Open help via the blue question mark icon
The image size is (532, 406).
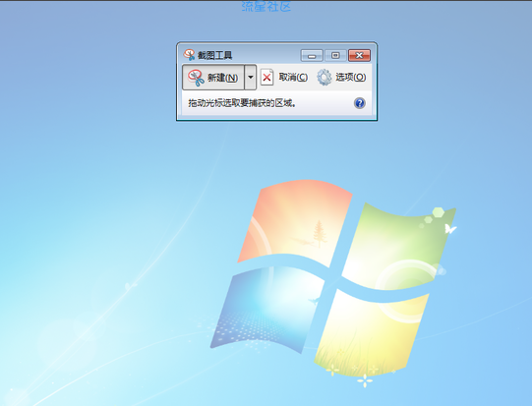360,103
